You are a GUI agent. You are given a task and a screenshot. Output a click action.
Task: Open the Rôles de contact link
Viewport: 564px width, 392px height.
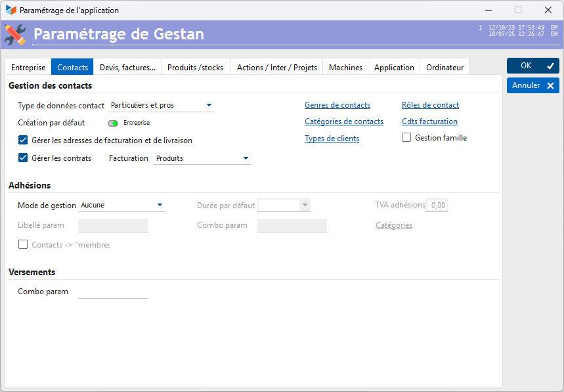430,105
